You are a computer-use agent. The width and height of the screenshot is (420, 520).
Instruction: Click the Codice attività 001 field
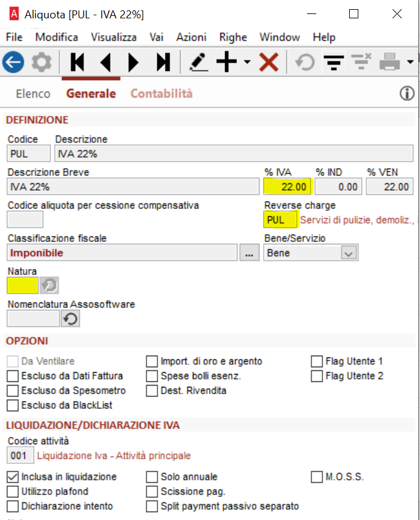[x=20, y=455]
